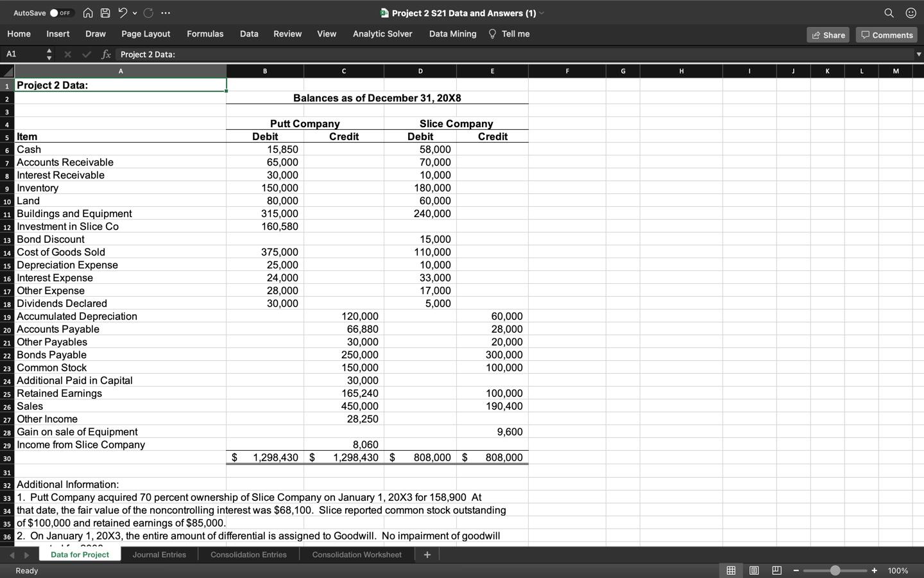924x578 pixels.
Task: Open the Consolidation Worksheet sheet tab
Action: click(357, 554)
